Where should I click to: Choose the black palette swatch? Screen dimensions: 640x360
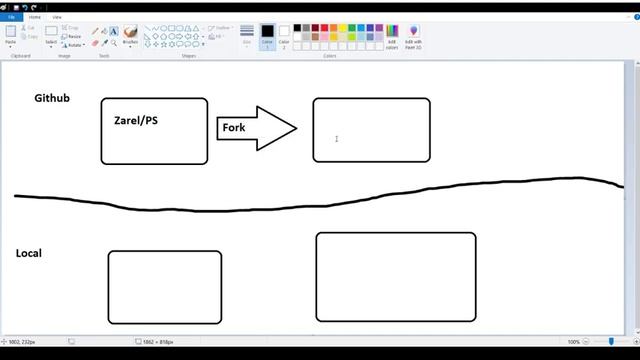[x=297, y=28]
